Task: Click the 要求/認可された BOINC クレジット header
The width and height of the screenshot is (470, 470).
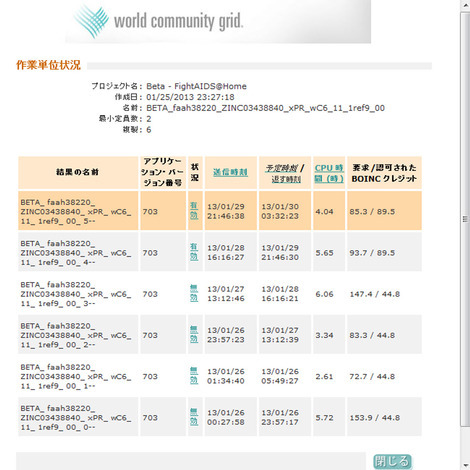Action: (x=384, y=173)
